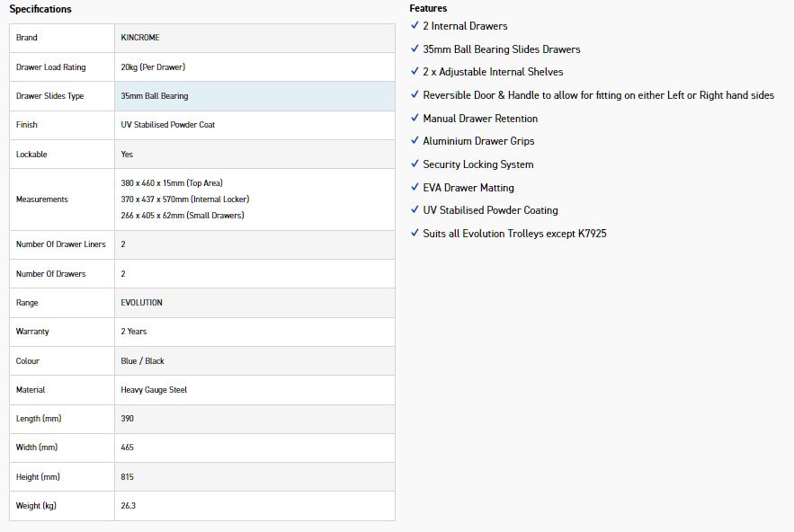Click the Drawer Load Rating label
The height and width of the screenshot is (532, 794).
(50, 66)
